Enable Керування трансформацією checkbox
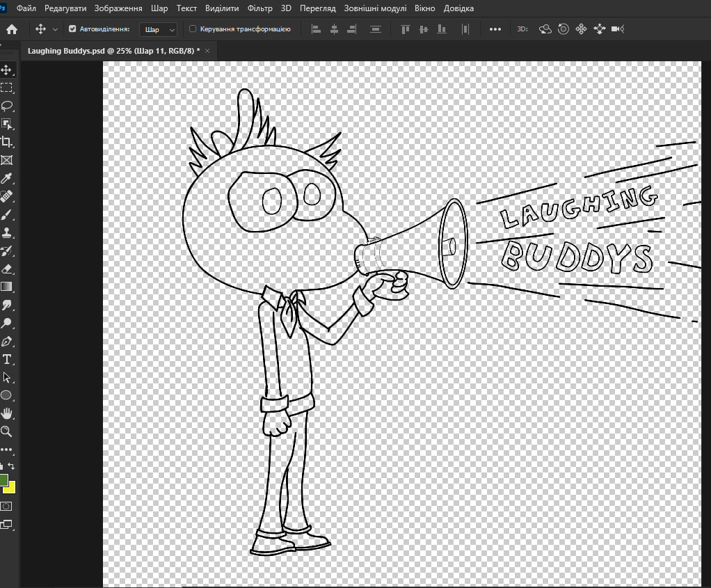 click(x=193, y=29)
